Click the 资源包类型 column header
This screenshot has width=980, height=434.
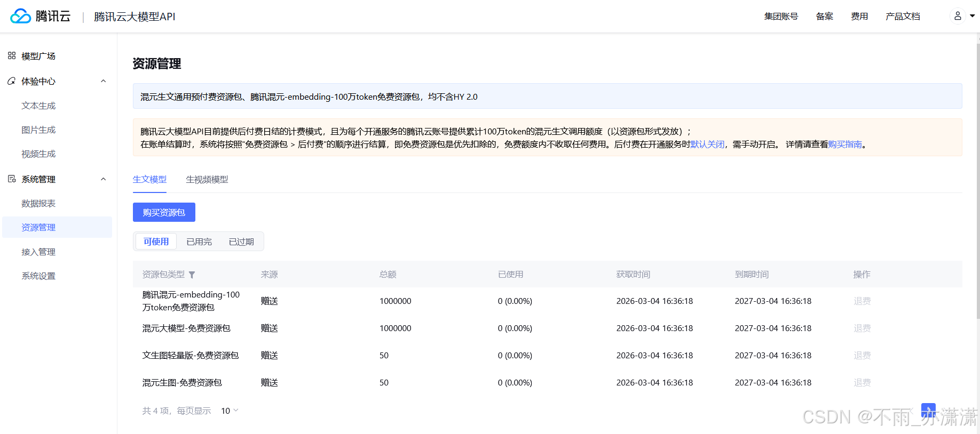pos(163,275)
